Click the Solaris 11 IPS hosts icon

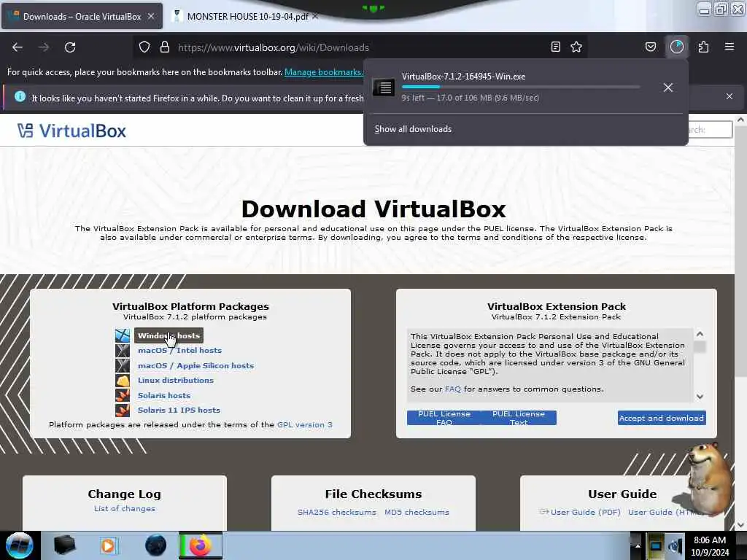pos(123,410)
